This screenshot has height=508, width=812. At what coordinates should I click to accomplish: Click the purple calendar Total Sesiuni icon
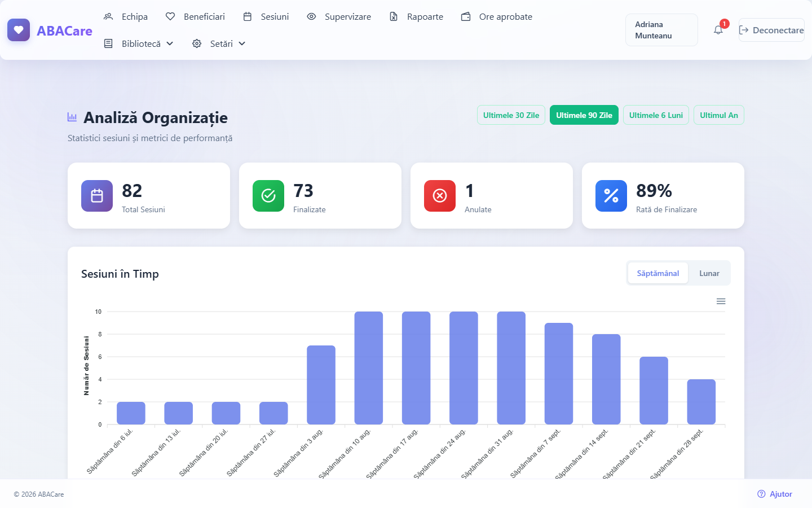click(x=97, y=196)
